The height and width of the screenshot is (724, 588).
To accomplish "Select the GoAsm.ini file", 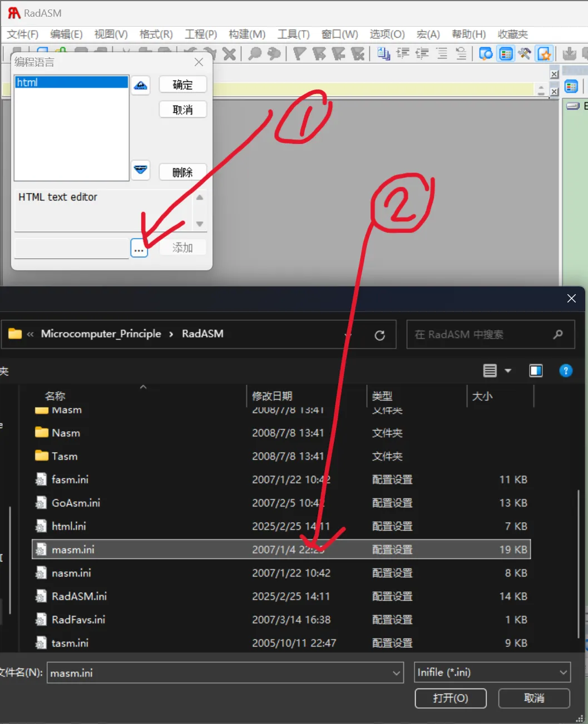I will [x=281, y=503].
